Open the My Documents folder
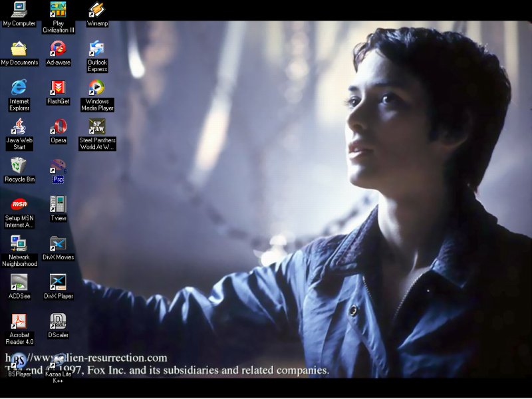The image size is (532, 399). (19, 49)
